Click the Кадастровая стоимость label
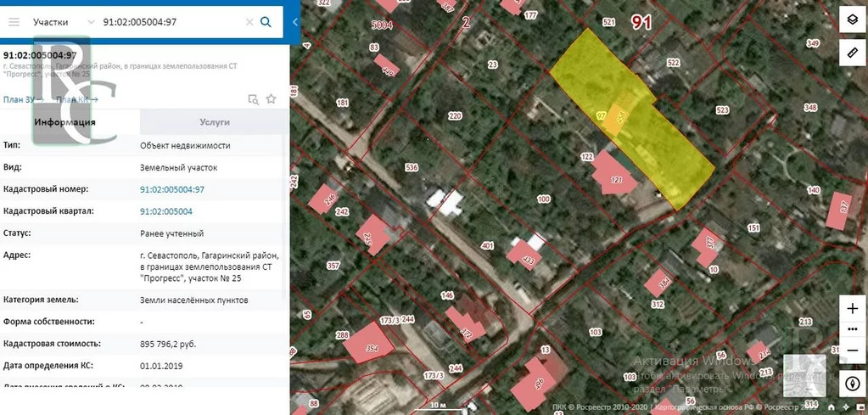The width and height of the screenshot is (868, 415). (x=52, y=344)
